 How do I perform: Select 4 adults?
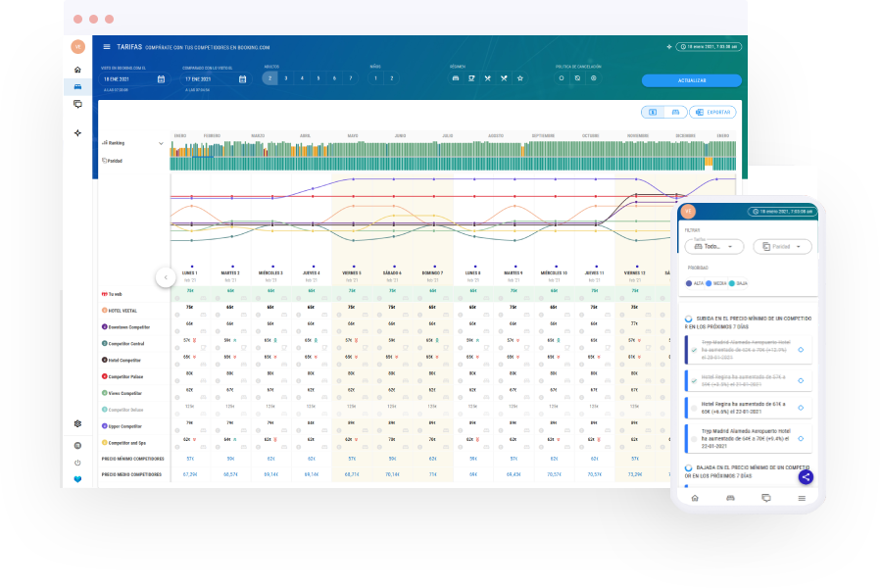click(302, 78)
